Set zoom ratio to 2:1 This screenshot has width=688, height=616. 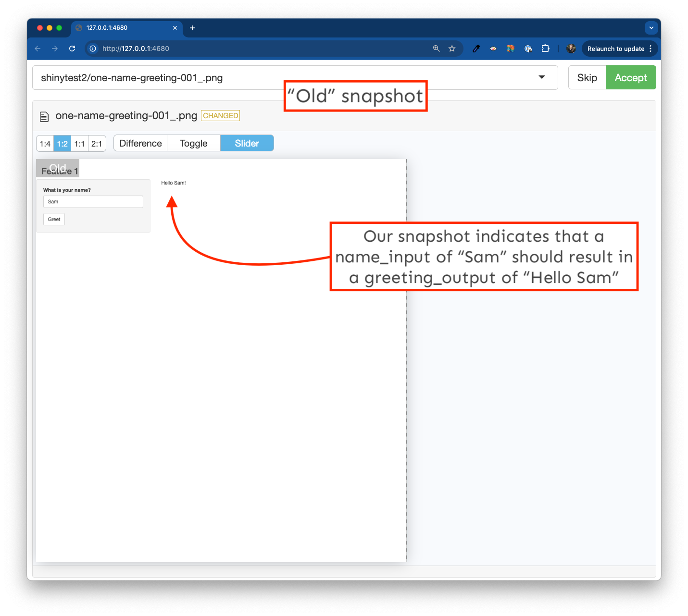(97, 144)
